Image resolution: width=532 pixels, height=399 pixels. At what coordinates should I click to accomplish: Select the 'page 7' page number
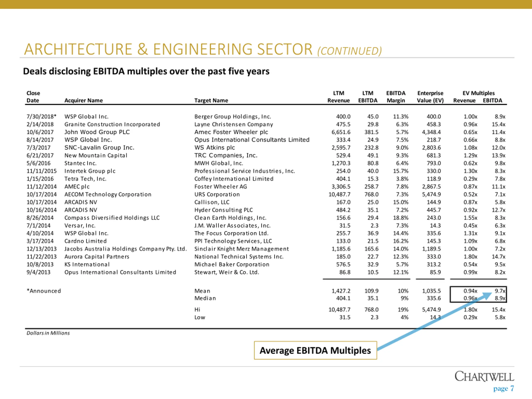[x=504, y=388]
